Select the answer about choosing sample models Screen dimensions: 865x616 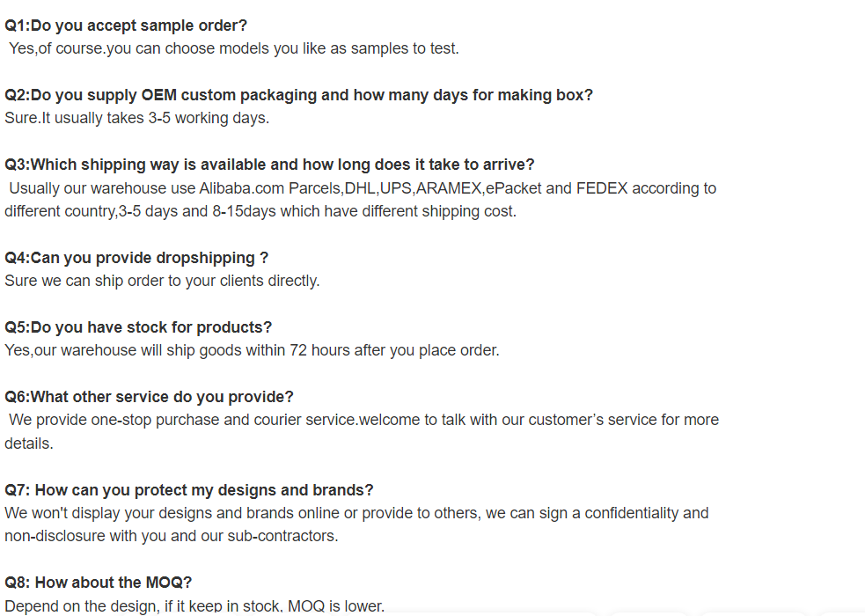click(x=234, y=48)
